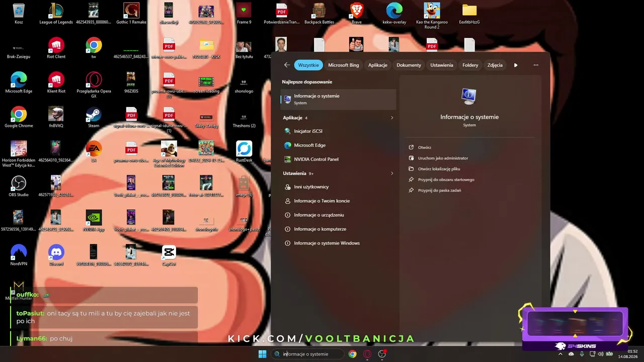Open best match Informacje o systemie result
644x362 pixels.
tap(338, 99)
